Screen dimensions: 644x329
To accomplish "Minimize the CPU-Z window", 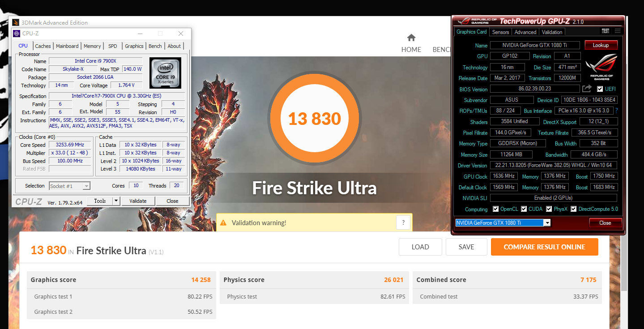I will coord(140,34).
